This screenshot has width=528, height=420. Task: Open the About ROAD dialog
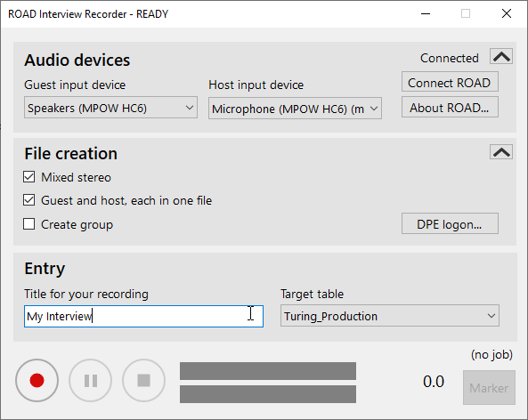click(450, 108)
